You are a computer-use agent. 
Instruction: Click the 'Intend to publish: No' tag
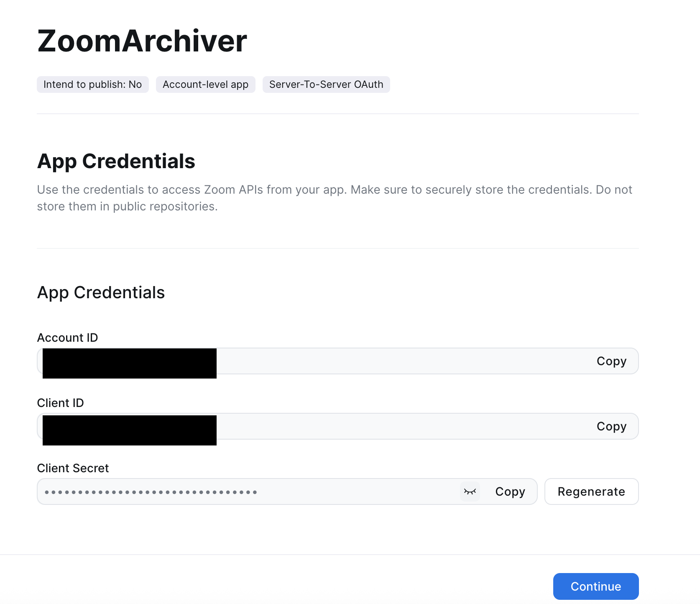[92, 84]
